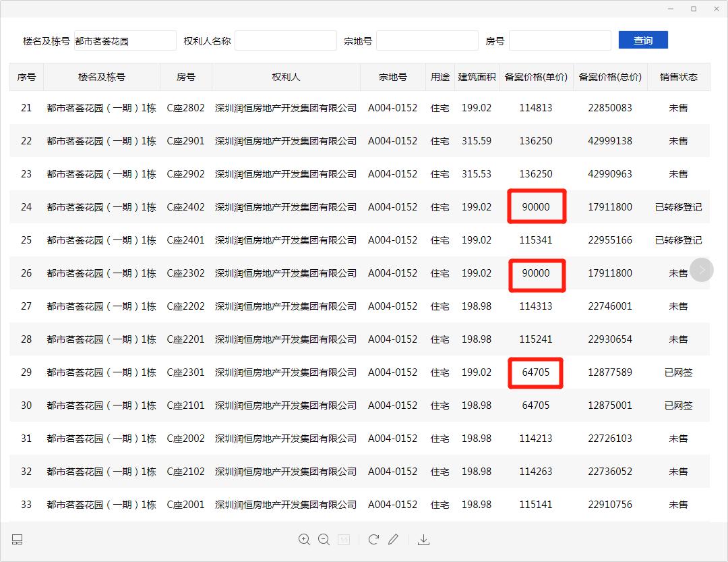Click the 销售状态 column header
728x562 pixels.
678,77
